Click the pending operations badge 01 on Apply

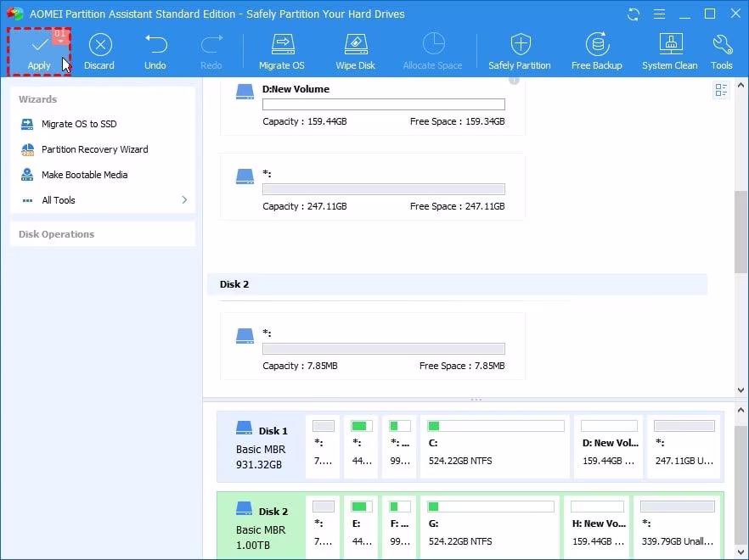(59, 35)
